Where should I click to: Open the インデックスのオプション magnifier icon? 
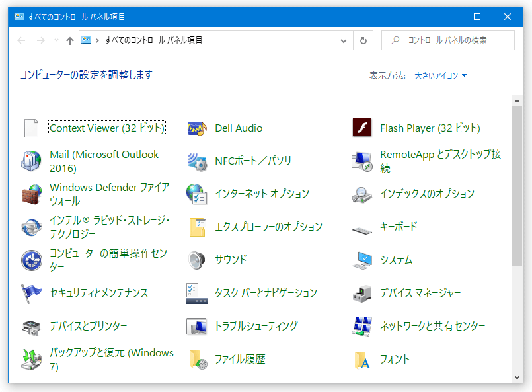[361, 195]
